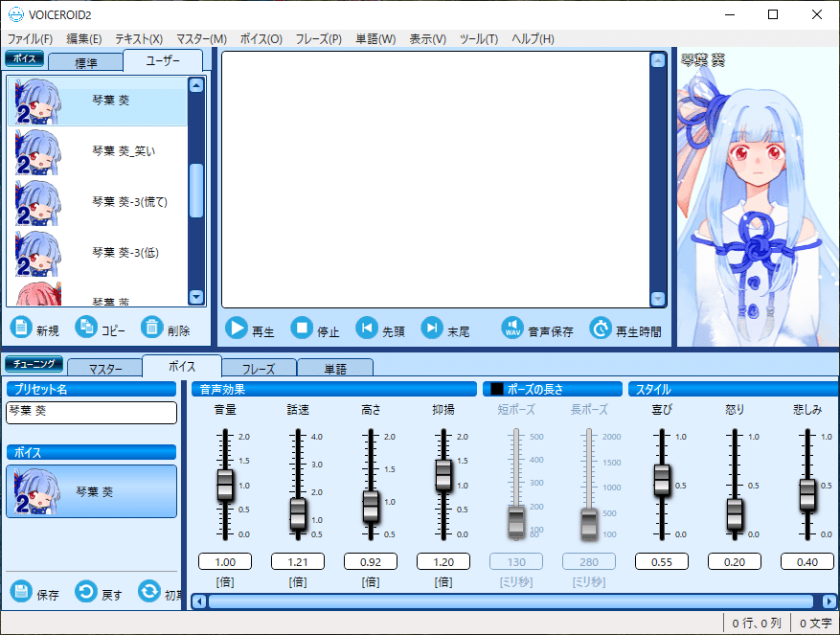Click the 悲しみ value field 0.40
Screen dimensions: 840x635
(x=807, y=561)
